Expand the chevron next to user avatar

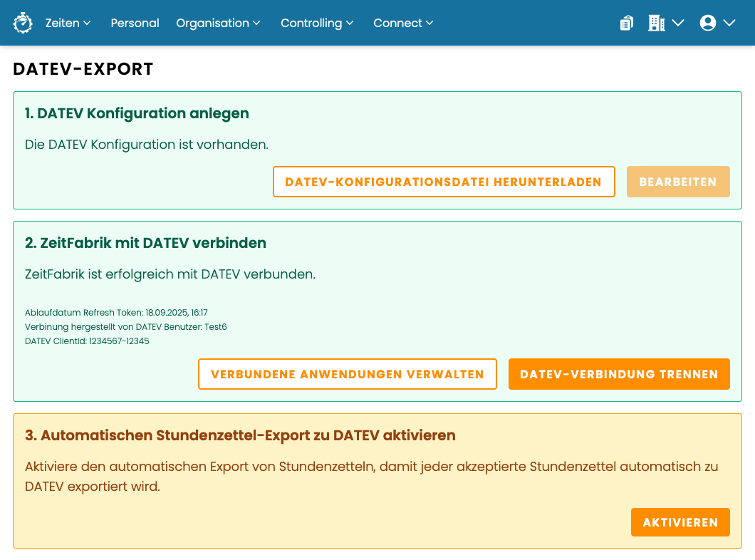tap(729, 23)
